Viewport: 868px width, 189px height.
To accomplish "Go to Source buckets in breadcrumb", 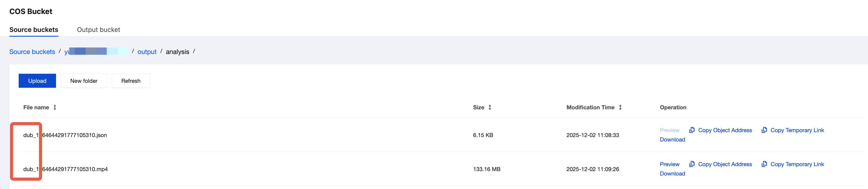I will (32, 52).
